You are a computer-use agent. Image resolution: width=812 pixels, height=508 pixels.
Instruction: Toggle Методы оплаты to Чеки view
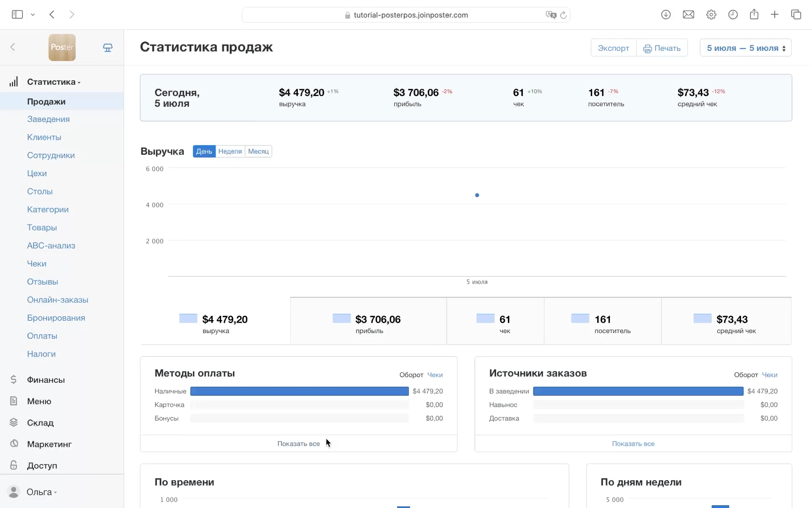pos(435,375)
